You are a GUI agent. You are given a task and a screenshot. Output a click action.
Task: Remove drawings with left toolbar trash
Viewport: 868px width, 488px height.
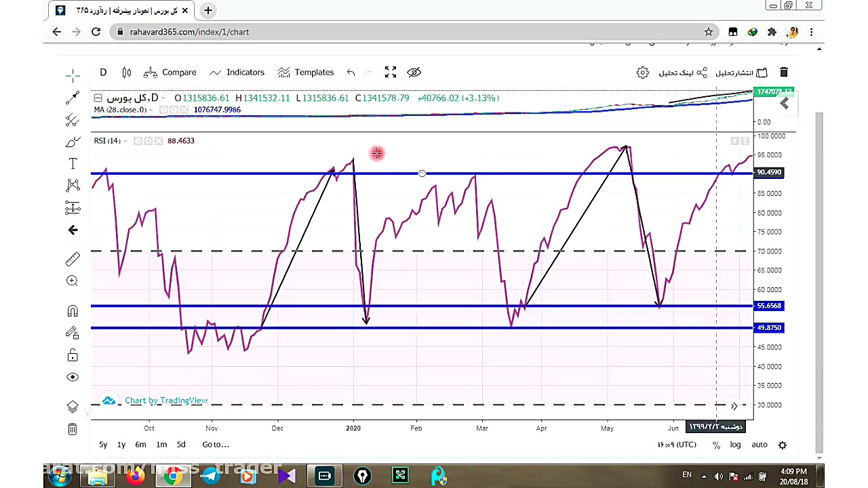pyautogui.click(x=73, y=429)
